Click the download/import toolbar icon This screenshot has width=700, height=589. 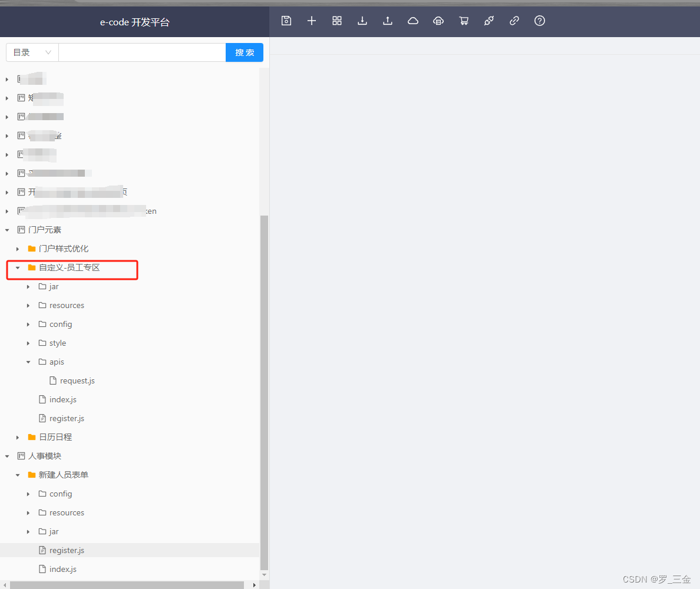click(362, 21)
